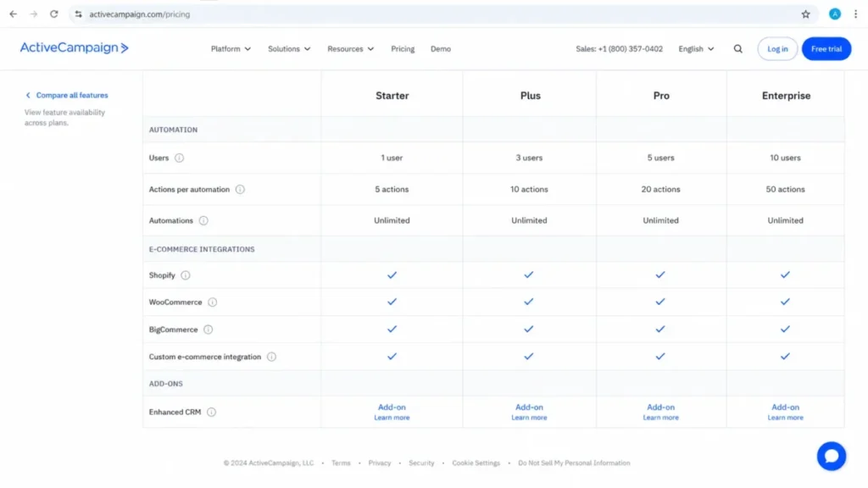
Task: Click the AUTOMATION section heading
Action: tap(173, 130)
